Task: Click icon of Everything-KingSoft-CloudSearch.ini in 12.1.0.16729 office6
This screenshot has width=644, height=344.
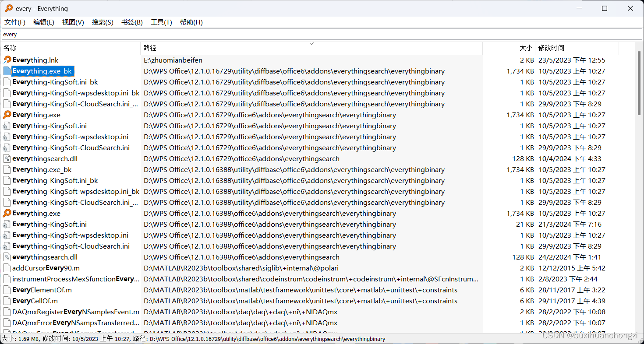Action: [7, 147]
